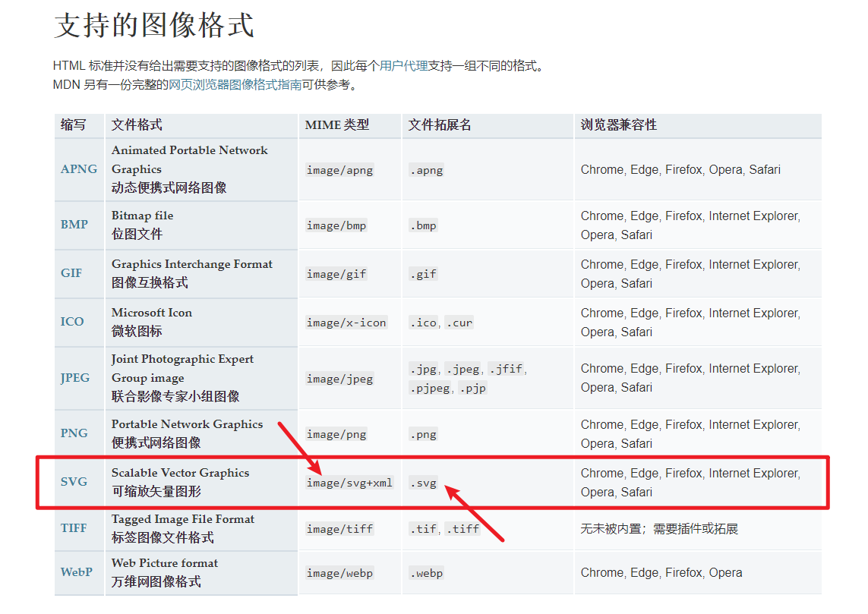868x614 pixels.
Task: Select the image/webp MIME code
Action: point(340,573)
